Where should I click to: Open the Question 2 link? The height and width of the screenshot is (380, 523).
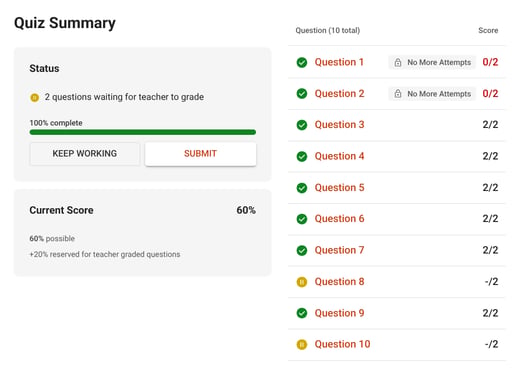pos(339,94)
